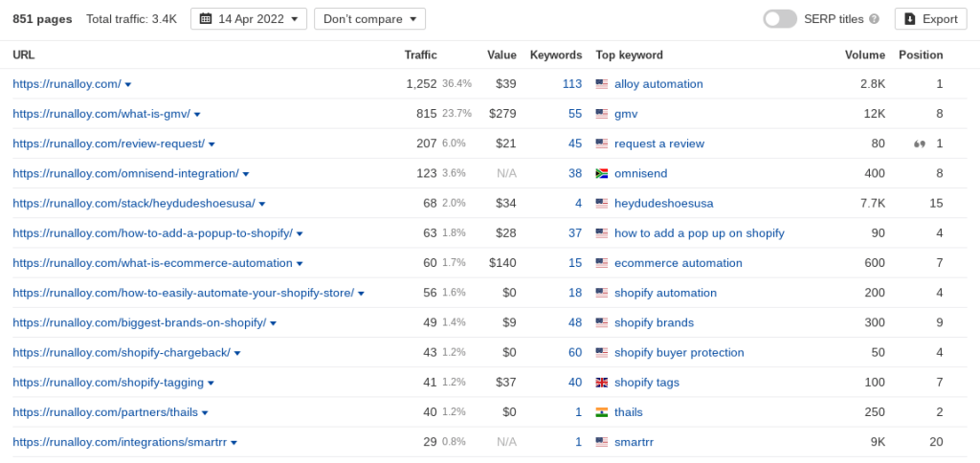Click the India flag beside thails

[602, 412]
